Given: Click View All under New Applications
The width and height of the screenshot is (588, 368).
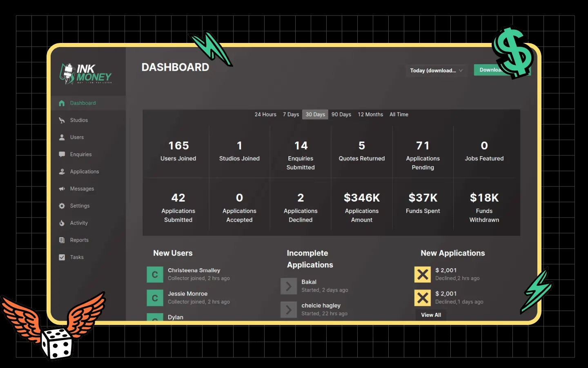Looking at the screenshot, I should (431, 315).
